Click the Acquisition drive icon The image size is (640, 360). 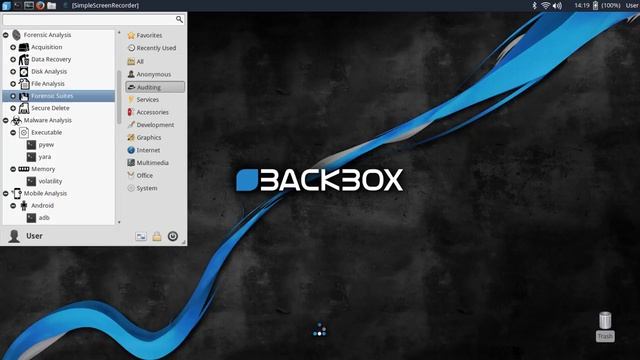tap(24, 47)
